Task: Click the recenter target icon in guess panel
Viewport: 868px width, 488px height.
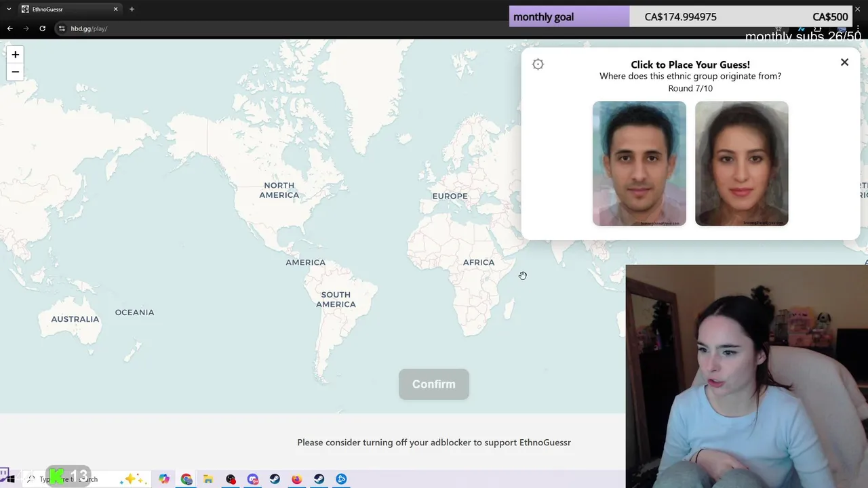Action: coord(538,64)
